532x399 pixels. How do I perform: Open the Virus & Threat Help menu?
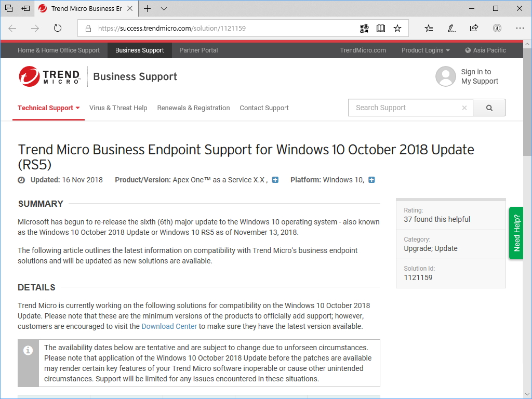click(x=118, y=108)
